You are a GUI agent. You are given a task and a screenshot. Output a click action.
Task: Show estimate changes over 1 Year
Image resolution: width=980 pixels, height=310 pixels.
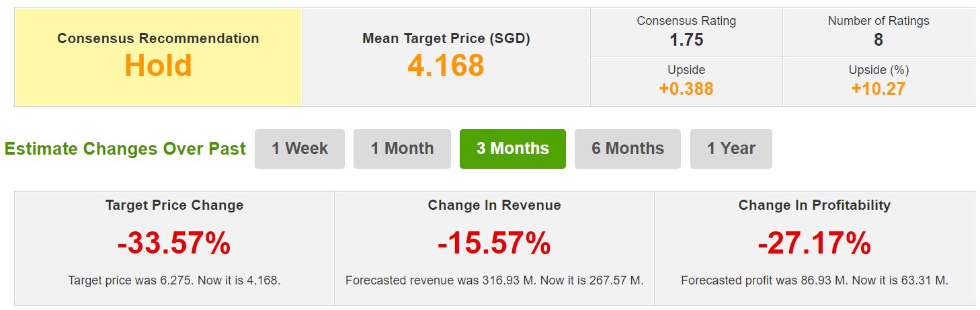tap(731, 149)
